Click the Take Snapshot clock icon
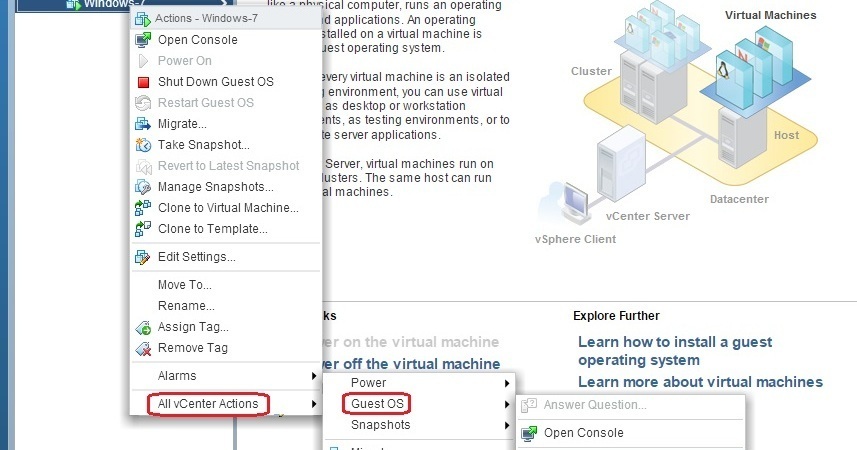Image resolution: width=857 pixels, height=450 pixels. pos(143,145)
